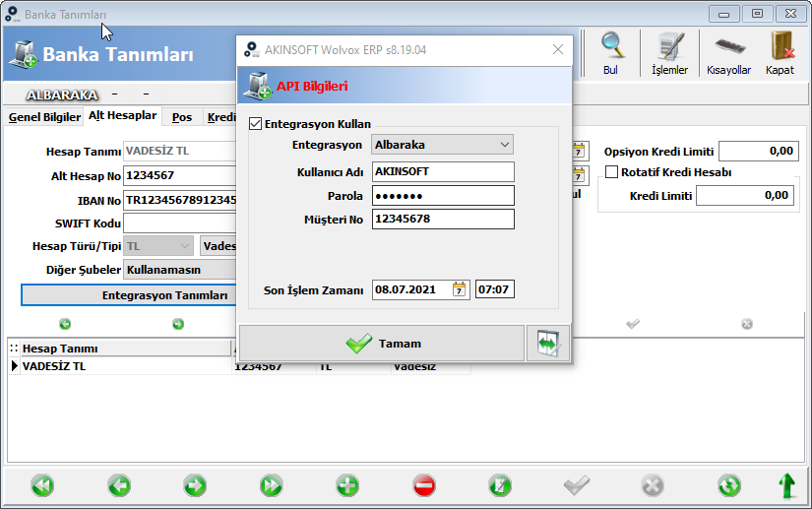Click the transfer arrows button beside Tamam

point(548,344)
